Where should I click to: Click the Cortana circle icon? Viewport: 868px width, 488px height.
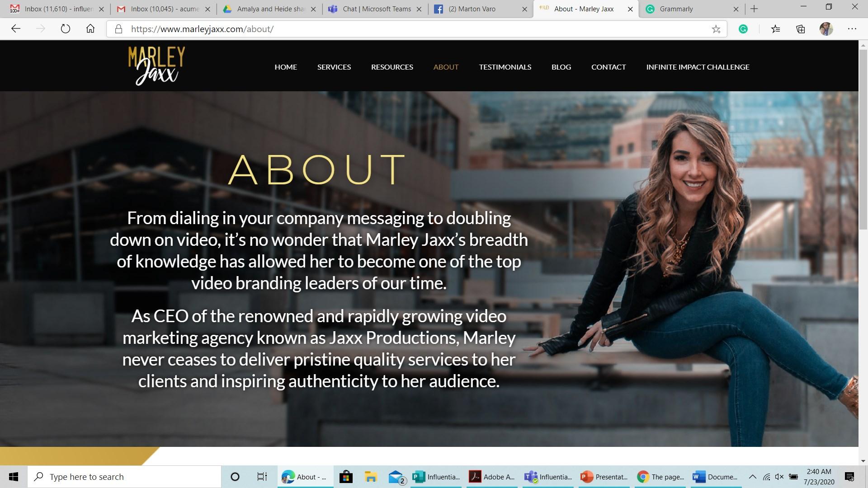[x=235, y=477]
